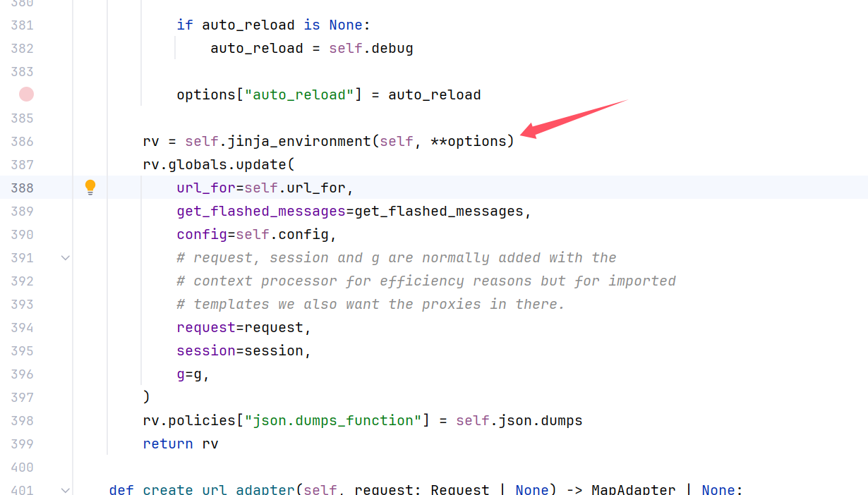Click the comment starting with 'templates we also want'
Screen dimensions: 868x495
coord(370,304)
